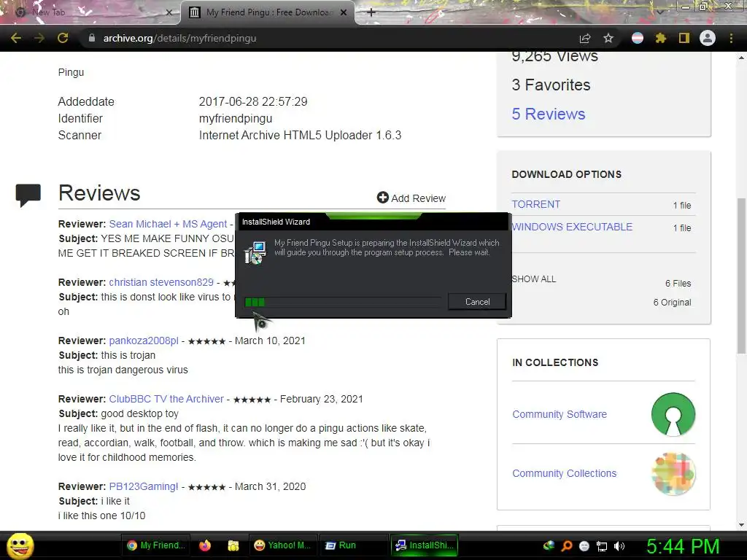
Task: Click the InstallShield setup progress bar
Action: [x=343, y=302]
